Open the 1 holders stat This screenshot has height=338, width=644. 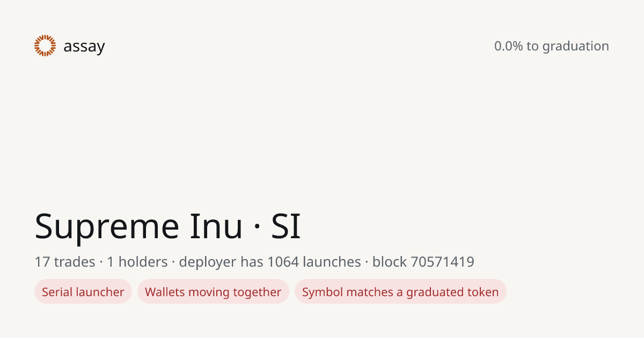click(x=137, y=262)
